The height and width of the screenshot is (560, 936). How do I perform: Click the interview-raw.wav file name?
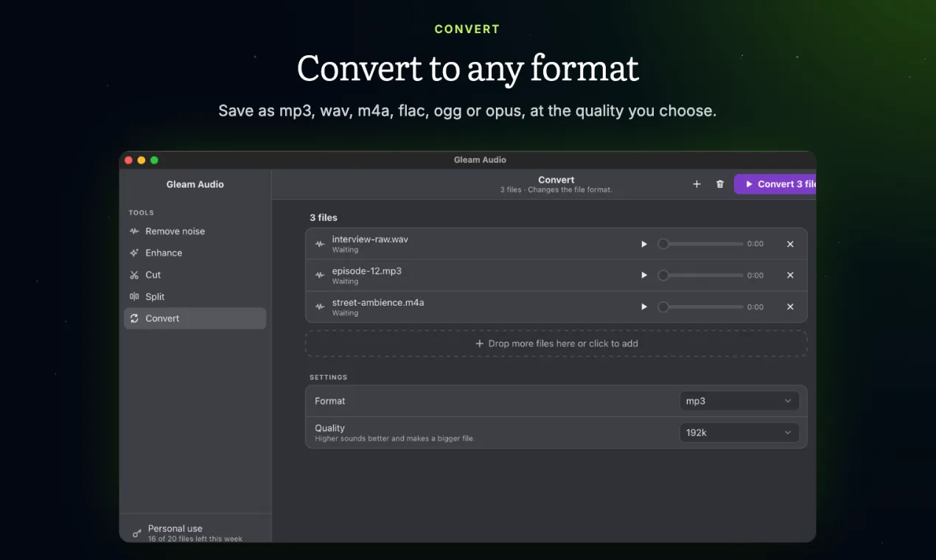(370, 239)
